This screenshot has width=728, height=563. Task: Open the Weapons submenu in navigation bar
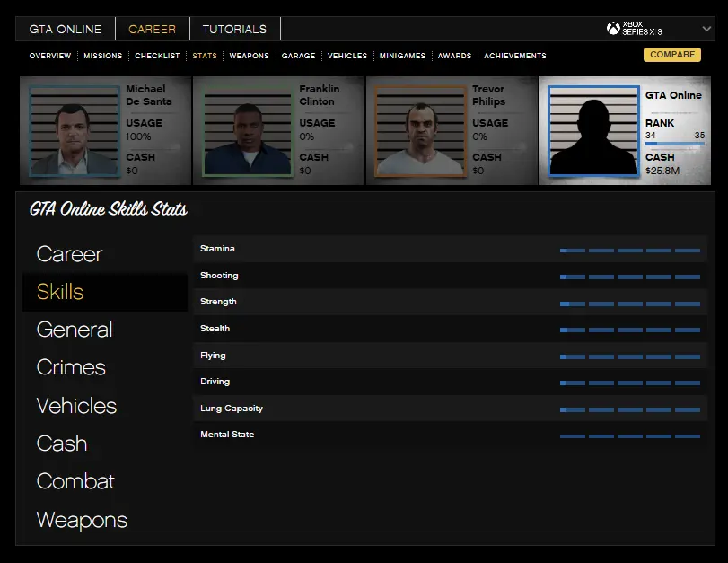pyautogui.click(x=249, y=56)
